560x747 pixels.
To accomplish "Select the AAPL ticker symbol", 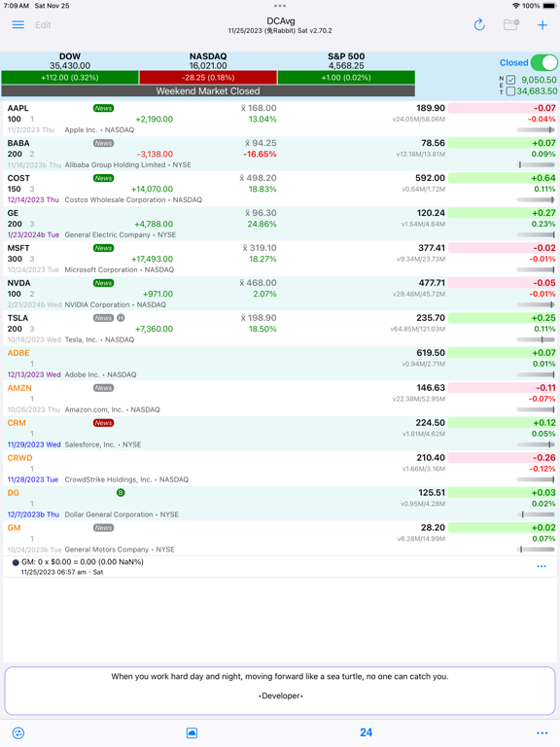I will point(18,108).
